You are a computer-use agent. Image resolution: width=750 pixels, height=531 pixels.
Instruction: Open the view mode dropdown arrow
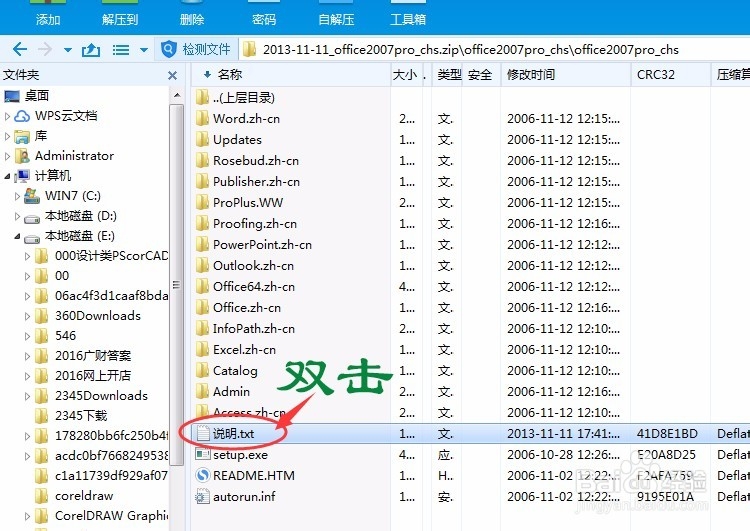point(143,50)
